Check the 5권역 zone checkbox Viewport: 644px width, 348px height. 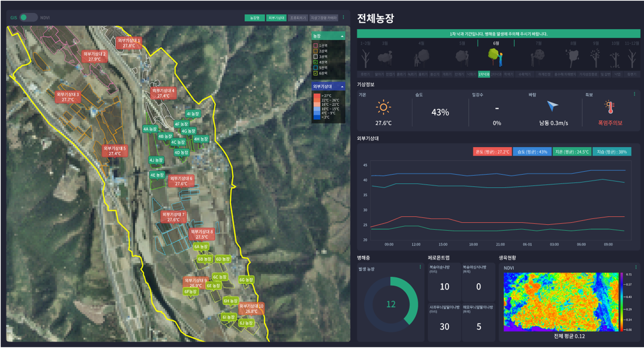(316, 68)
